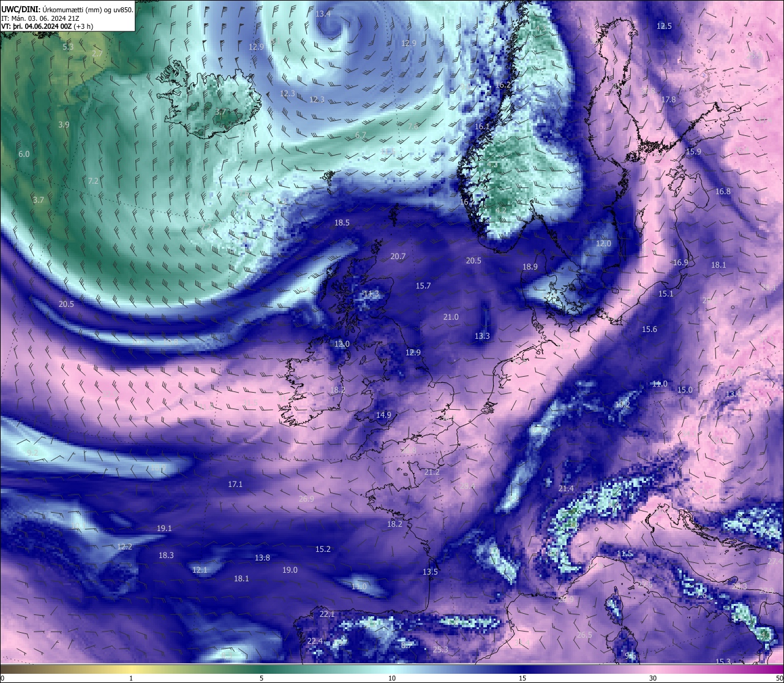
Task: Click the color scale label 15
Action: tap(522, 678)
